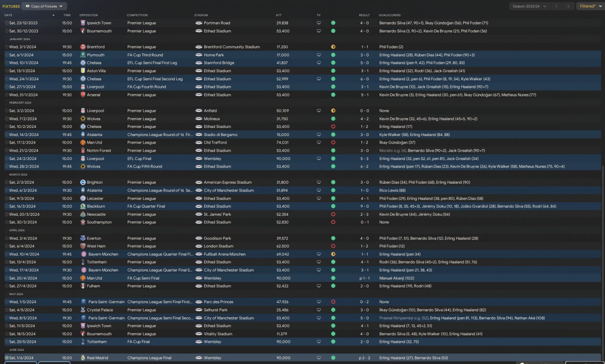Sort by the Result column header
The width and height of the screenshot is (605, 364).
coord(364,15)
